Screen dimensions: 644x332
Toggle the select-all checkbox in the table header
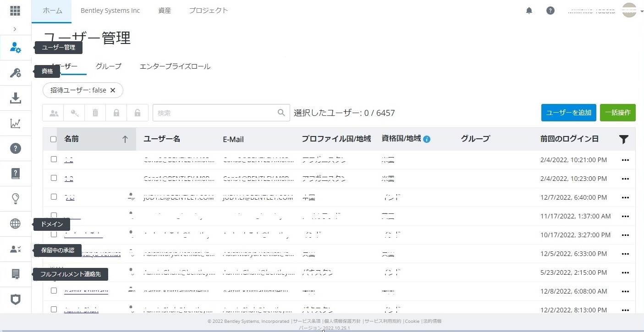(53, 139)
